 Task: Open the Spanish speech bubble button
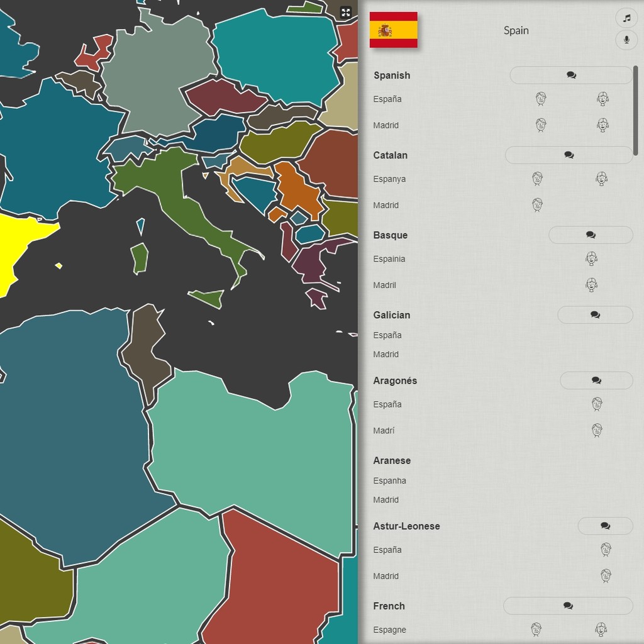tap(570, 75)
